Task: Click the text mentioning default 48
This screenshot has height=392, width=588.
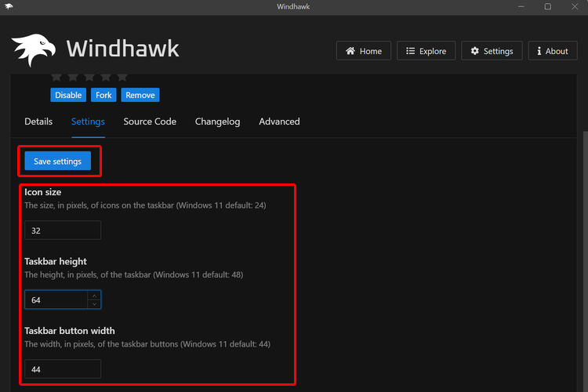Action: (134, 274)
